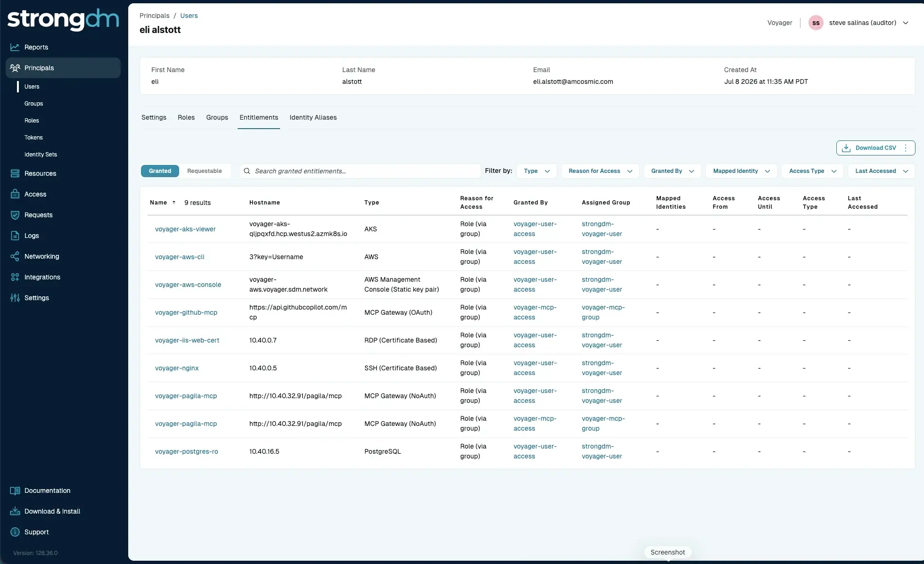
Task: Select the Granted toggle view
Action: pyautogui.click(x=160, y=171)
